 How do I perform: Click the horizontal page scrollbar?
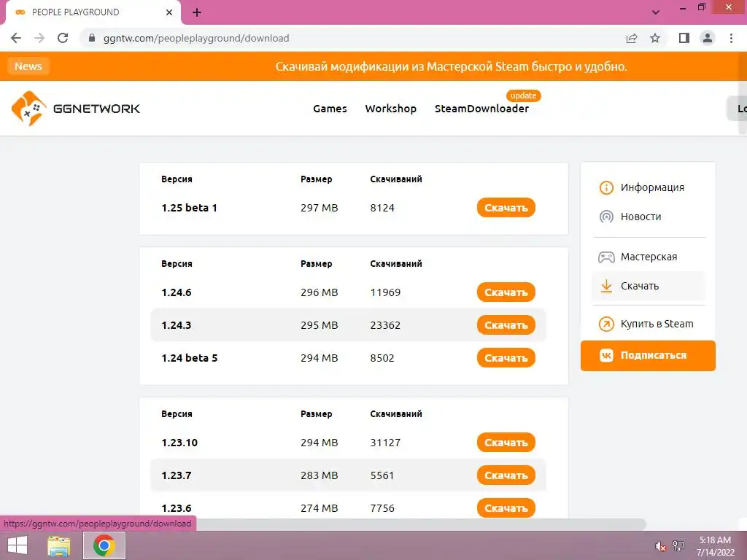click(x=419, y=524)
